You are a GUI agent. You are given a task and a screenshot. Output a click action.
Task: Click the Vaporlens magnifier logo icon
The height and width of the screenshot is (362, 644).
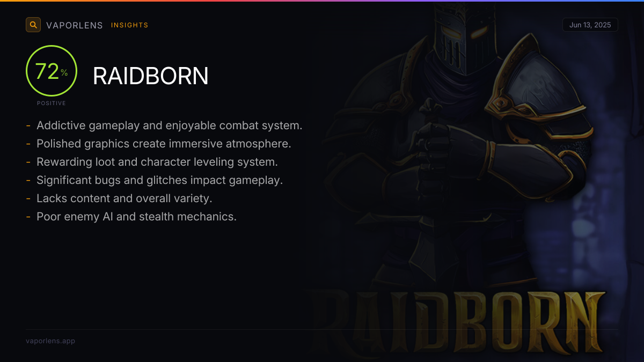(x=33, y=25)
